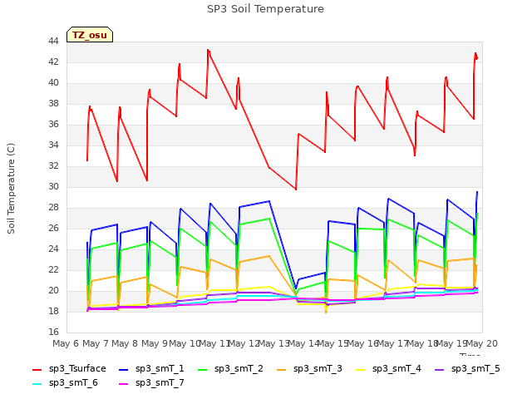The width and height of the screenshot is (532, 399).
Task: Click the 40 y-axis tick label
Action: click(x=53, y=83)
